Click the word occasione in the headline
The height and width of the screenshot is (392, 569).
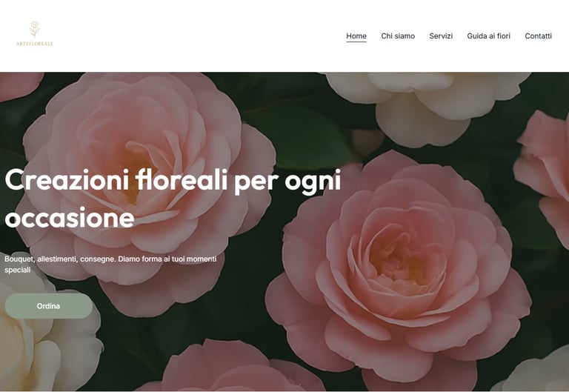[70, 218]
